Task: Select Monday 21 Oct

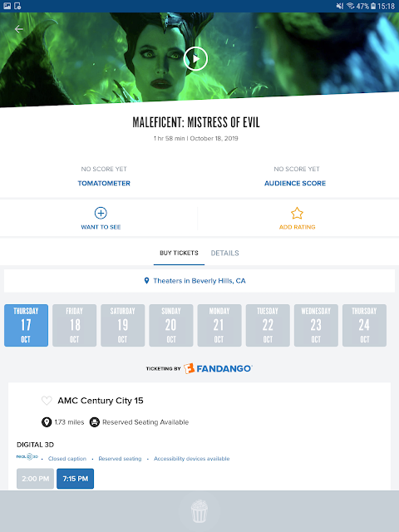Action: (219, 325)
